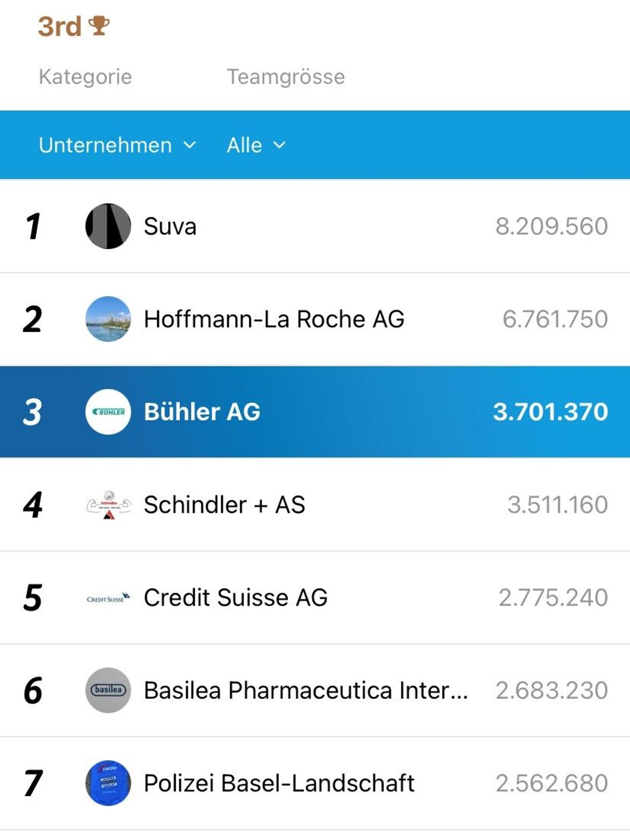
Task: Open Basilea Pharmaceutica Inter... entry
Action: pyautogui.click(x=305, y=690)
